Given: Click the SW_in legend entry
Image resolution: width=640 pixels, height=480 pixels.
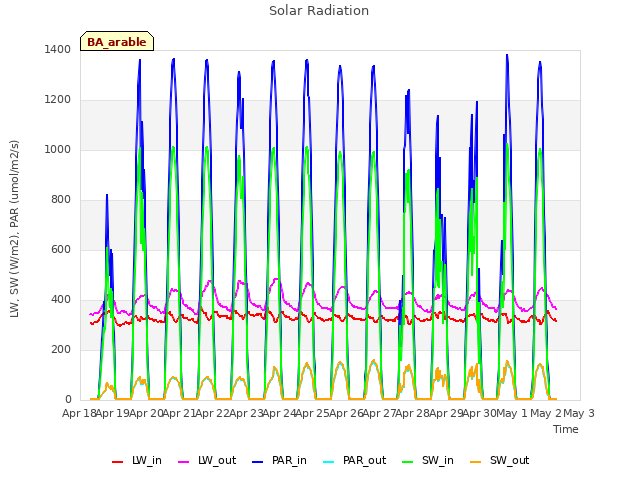Looking at the screenshot, I should tap(428, 461).
